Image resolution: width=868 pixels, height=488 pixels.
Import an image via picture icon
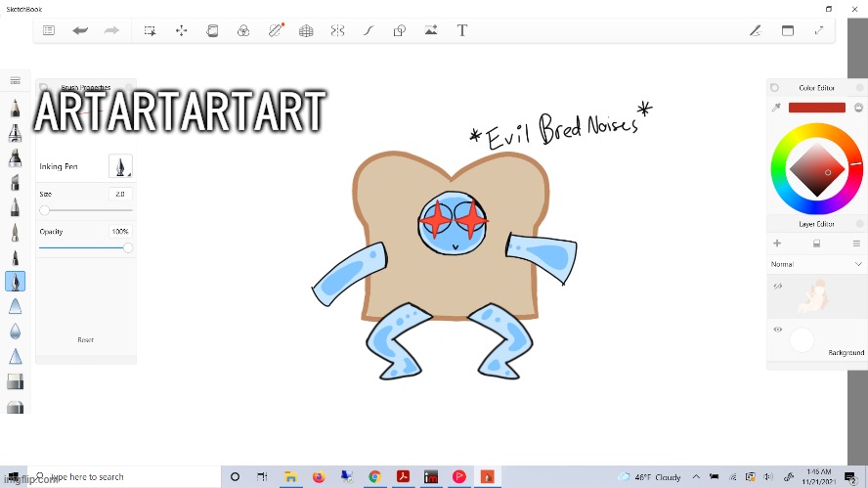tap(431, 30)
